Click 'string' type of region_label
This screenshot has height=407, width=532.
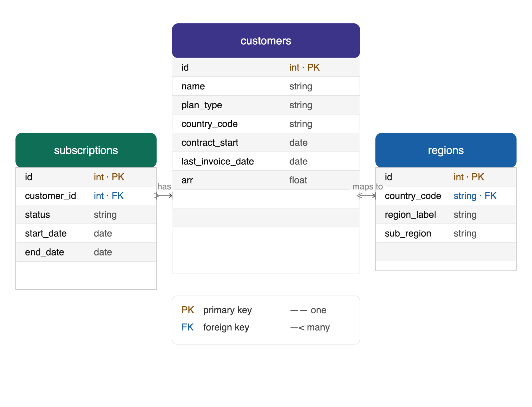point(465,215)
